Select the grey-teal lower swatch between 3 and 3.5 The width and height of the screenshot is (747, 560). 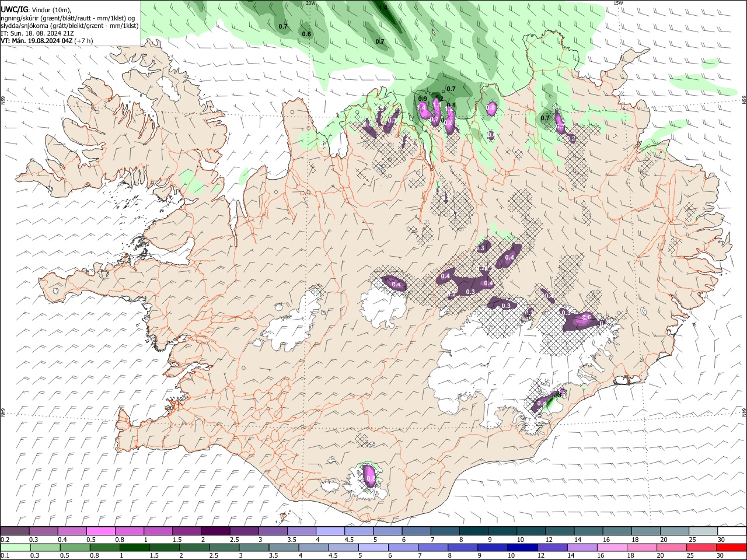coord(253,547)
